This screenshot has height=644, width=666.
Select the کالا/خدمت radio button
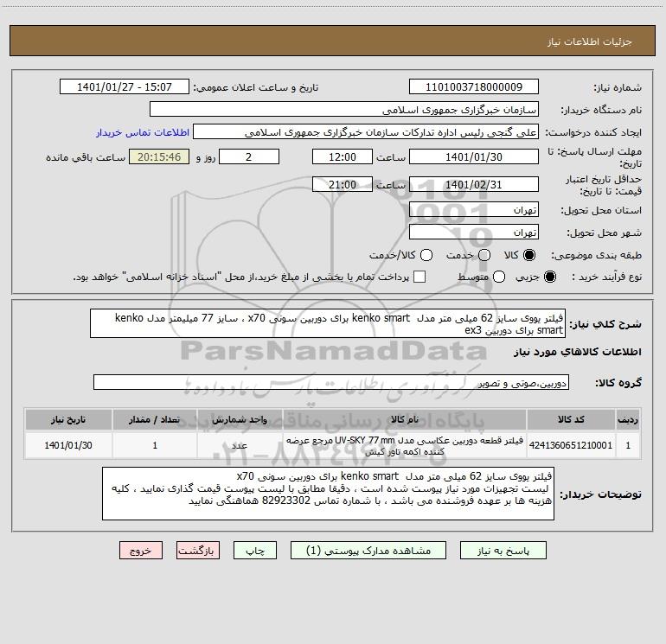[x=426, y=255]
